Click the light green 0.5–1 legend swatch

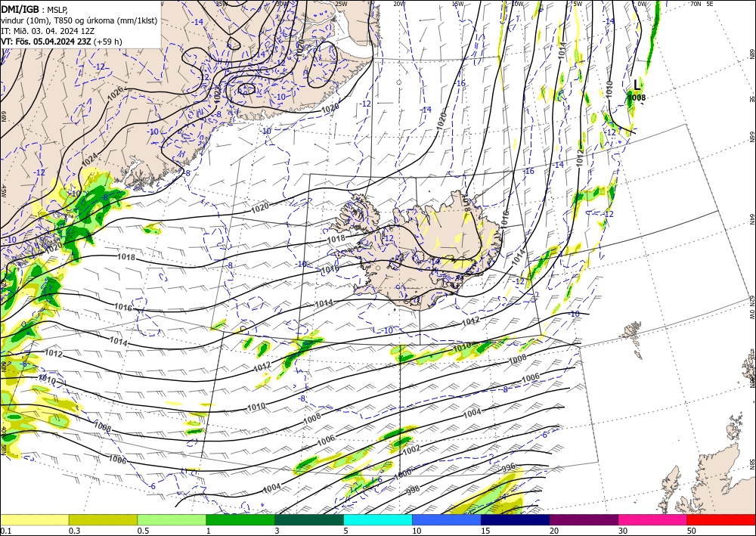pyautogui.click(x=172, y=519)
